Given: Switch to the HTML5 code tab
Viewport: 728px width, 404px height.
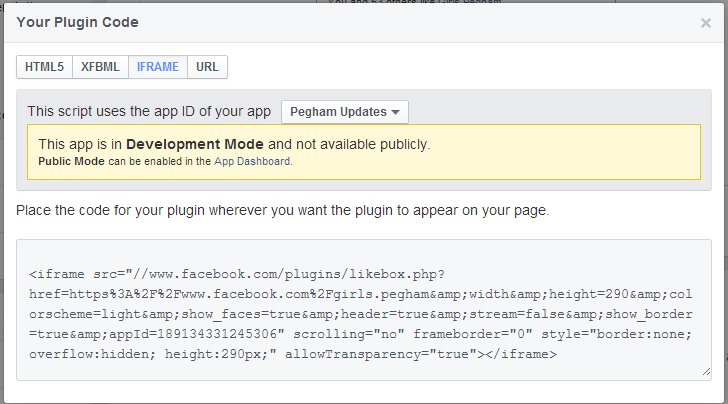Looking at the screenshot, I should 45,67.
